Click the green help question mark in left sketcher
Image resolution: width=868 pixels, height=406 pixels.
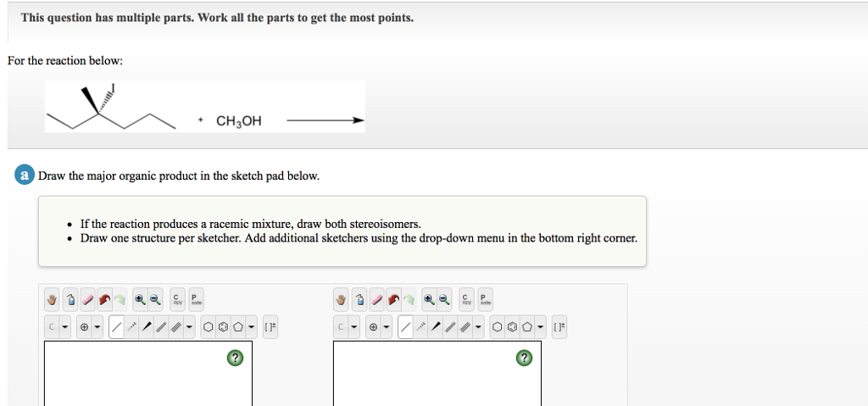235,359
